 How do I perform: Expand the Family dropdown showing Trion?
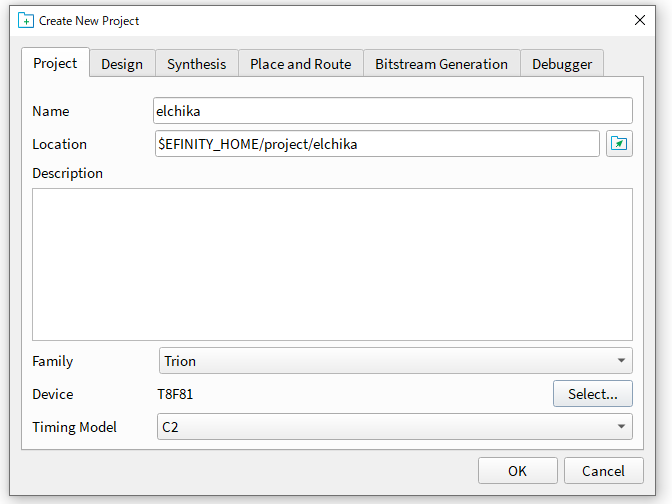tap(395, 361)
